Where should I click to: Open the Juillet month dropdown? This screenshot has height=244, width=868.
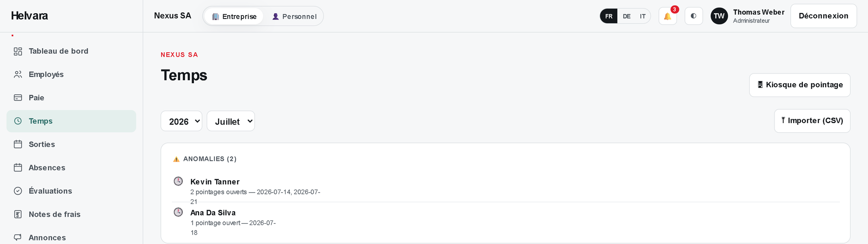[x=231, y=121]
